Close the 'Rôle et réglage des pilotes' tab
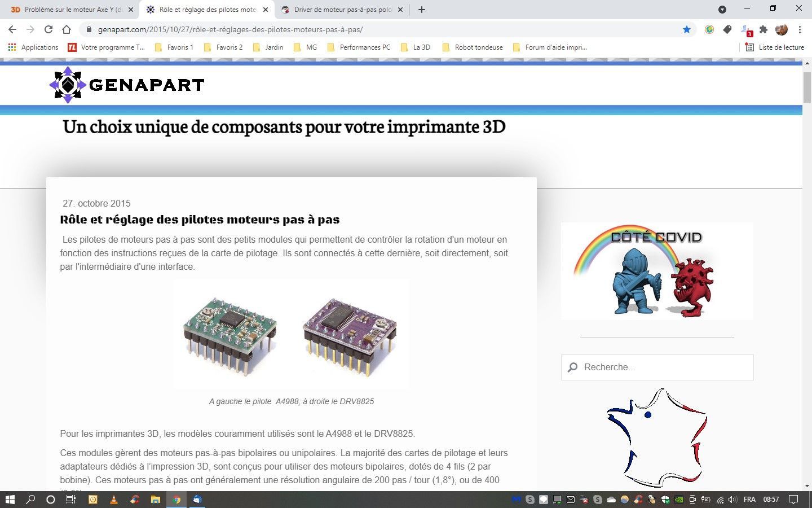The height and width of the screenshot is (508, 812). click(x=266, y=10)
